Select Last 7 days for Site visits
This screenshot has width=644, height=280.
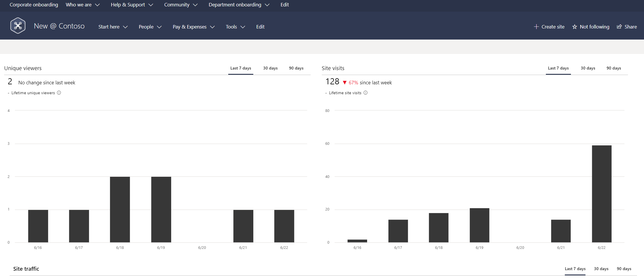tap(558, 68)
